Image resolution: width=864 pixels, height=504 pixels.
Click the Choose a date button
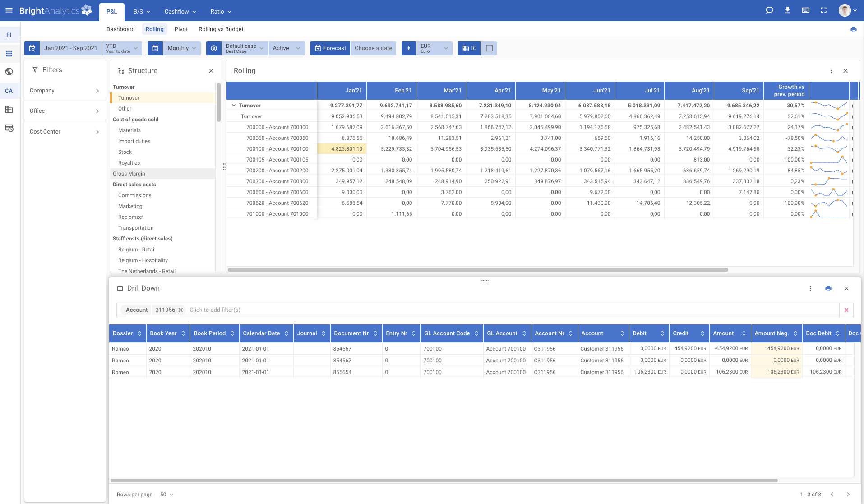373,48
